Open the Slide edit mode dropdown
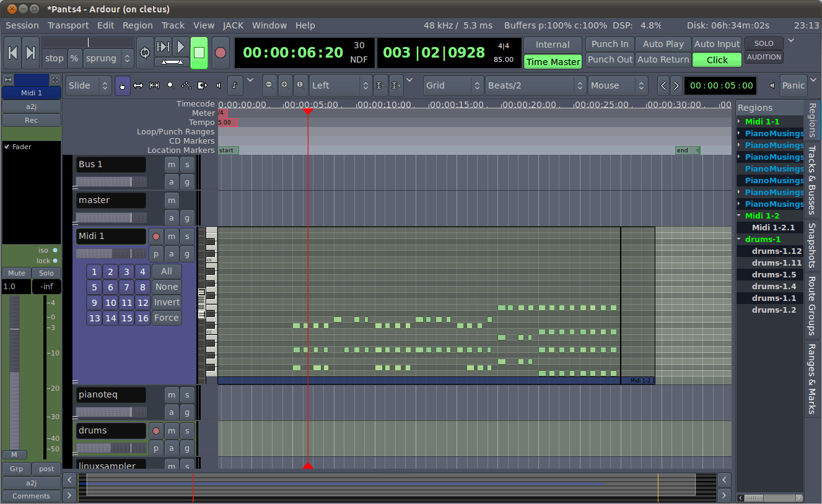 (89, 85)
